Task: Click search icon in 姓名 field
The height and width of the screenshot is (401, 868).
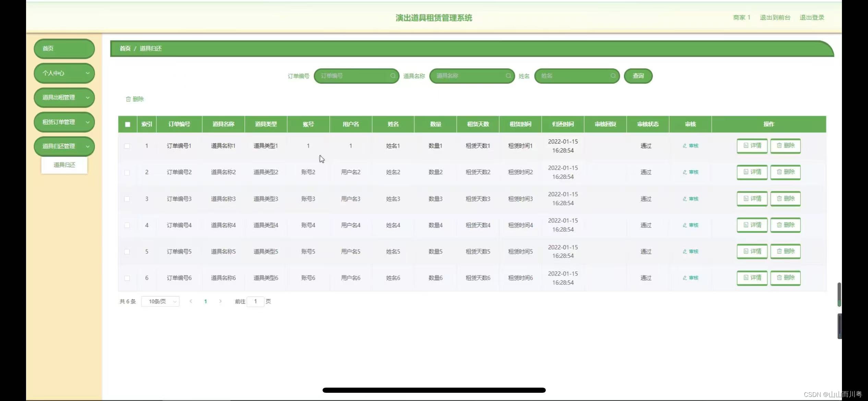Action: pyautogui.click(x=613, y=76)
